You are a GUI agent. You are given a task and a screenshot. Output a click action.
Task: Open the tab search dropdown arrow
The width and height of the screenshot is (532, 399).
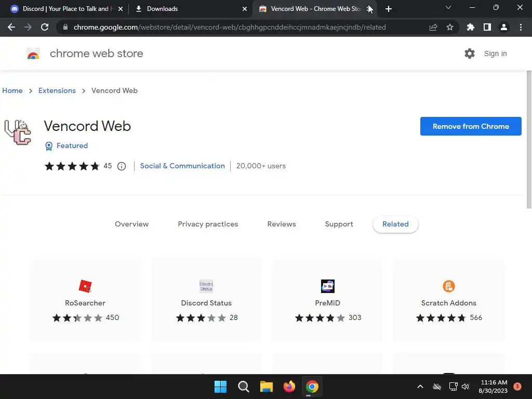(x=448, y=7)
